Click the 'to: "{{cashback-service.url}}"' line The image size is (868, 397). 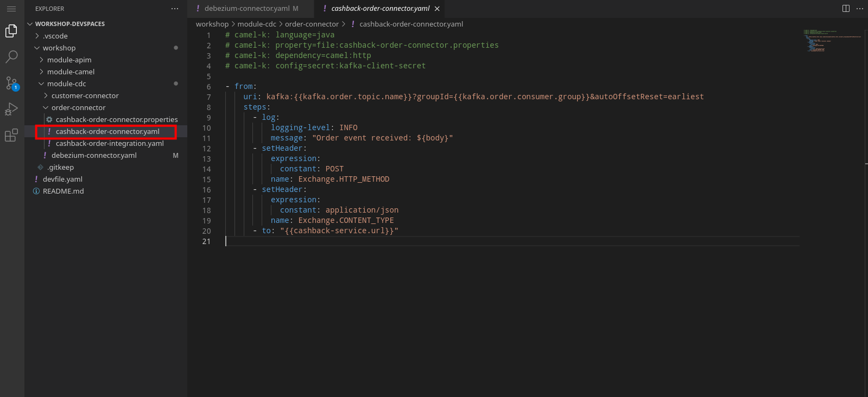(x=326, y=230)
